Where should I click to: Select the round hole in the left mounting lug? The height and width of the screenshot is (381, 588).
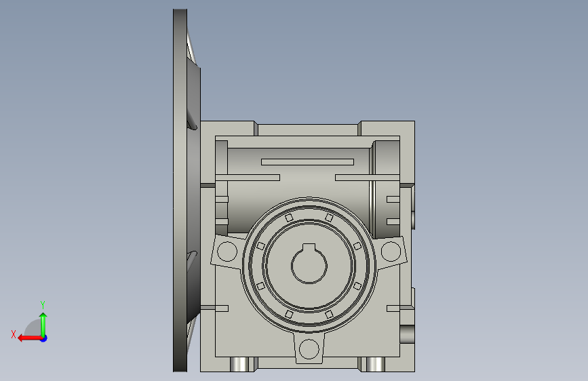tap(227, 252)
